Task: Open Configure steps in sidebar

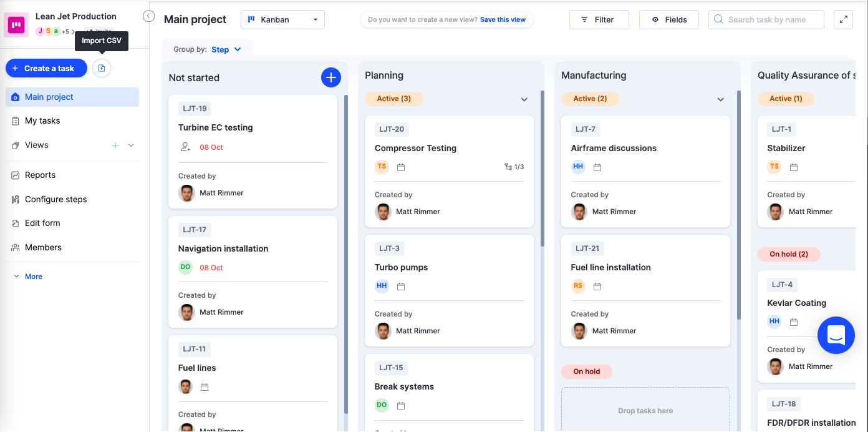Action: tap(72, 200)
